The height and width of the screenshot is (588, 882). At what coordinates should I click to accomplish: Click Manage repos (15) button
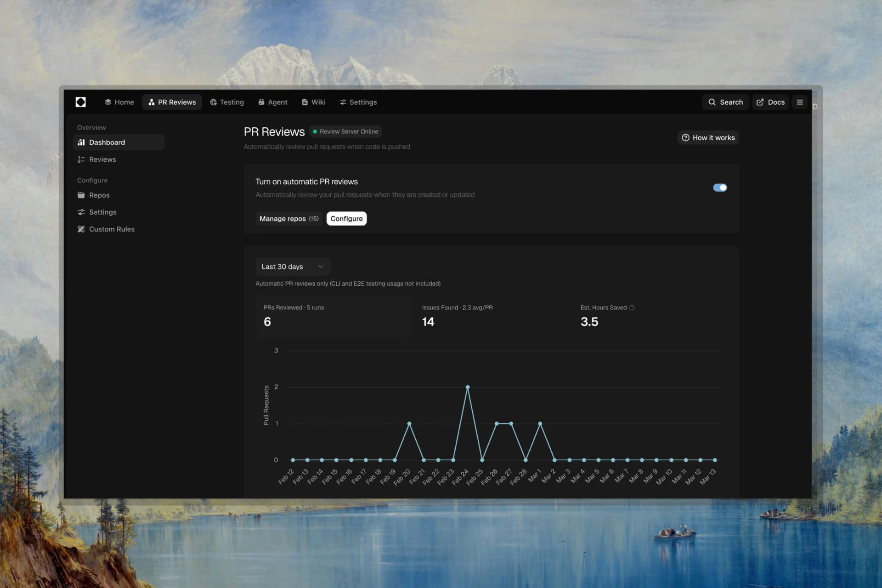click(289, 219)
